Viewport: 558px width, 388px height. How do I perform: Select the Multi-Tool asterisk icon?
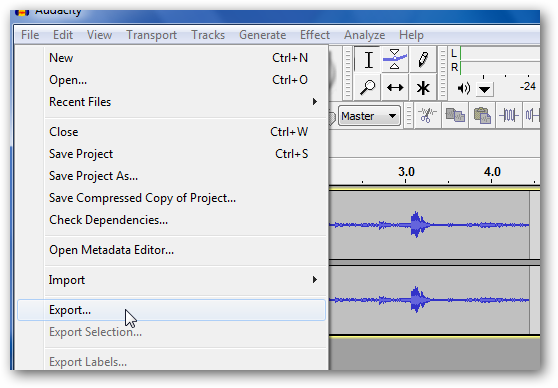[x=422, y=87]
